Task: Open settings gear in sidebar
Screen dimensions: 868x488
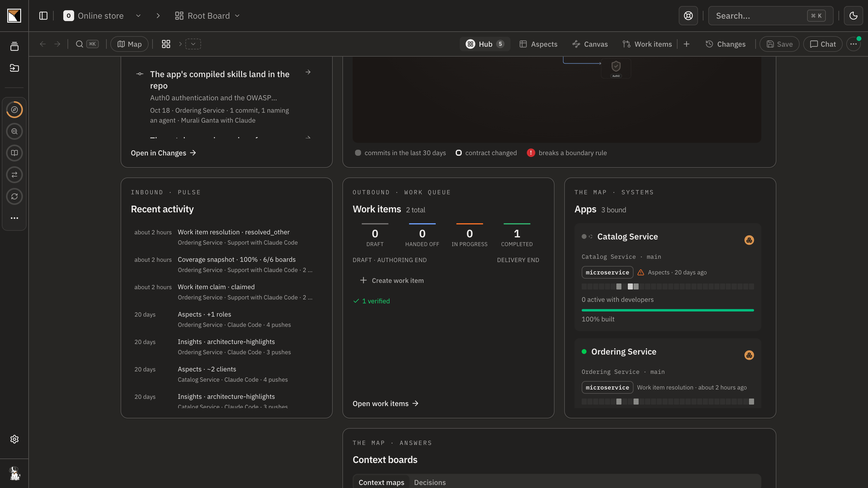Action: coord(14,439)
